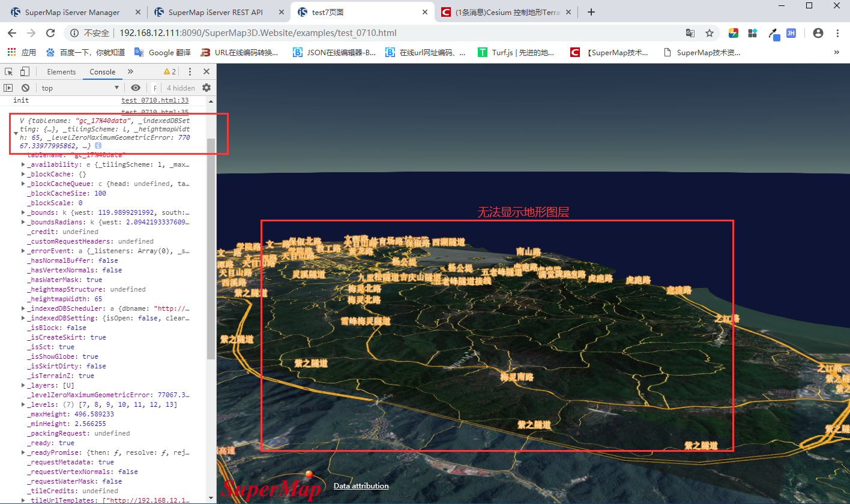Screen dimensions: 850x504
Task: Expand the _availability property
Action: click(x=23, y=164)
